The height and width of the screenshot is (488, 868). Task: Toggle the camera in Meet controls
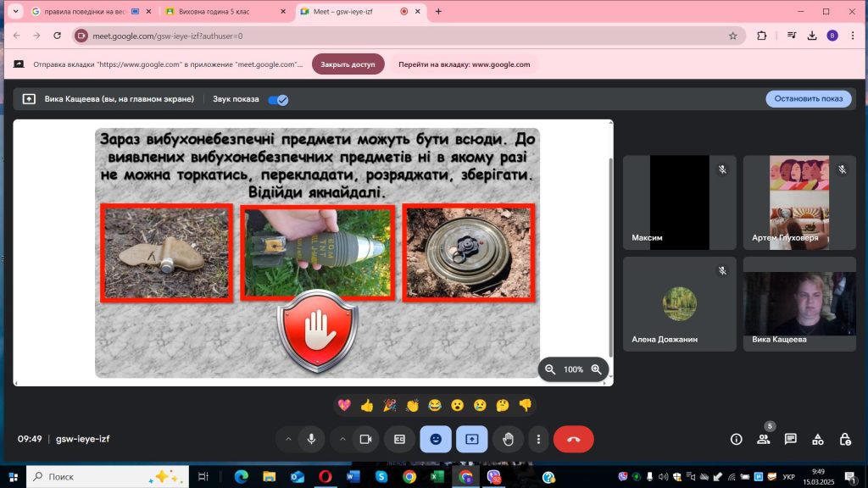tap(366, 440)
